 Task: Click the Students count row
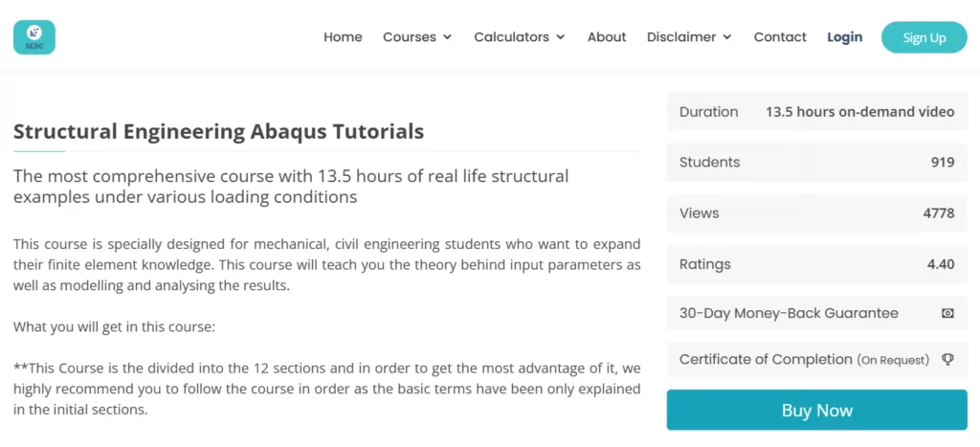[816, 163]
